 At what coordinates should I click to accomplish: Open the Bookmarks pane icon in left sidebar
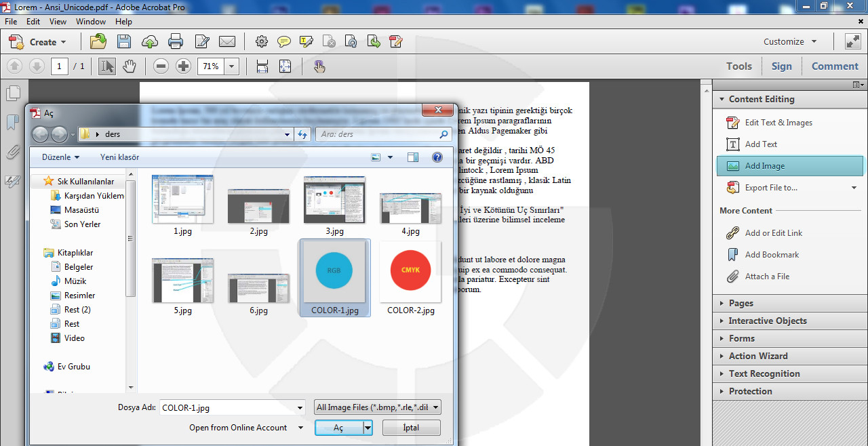[x=13, y=123]
